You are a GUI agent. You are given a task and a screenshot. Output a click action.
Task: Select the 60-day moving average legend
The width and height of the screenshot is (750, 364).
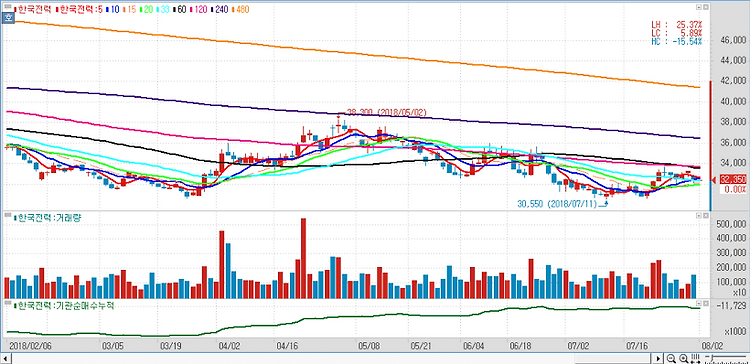coord(180,9)
